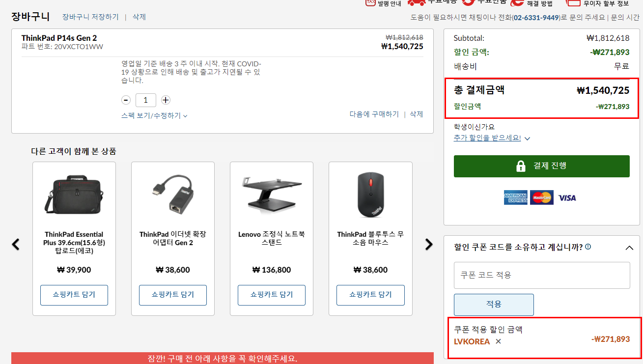This screenshot has width=643, height=364.
Task: Decrease ThinkPad P14s quantity with minus button
Action: 126,100
